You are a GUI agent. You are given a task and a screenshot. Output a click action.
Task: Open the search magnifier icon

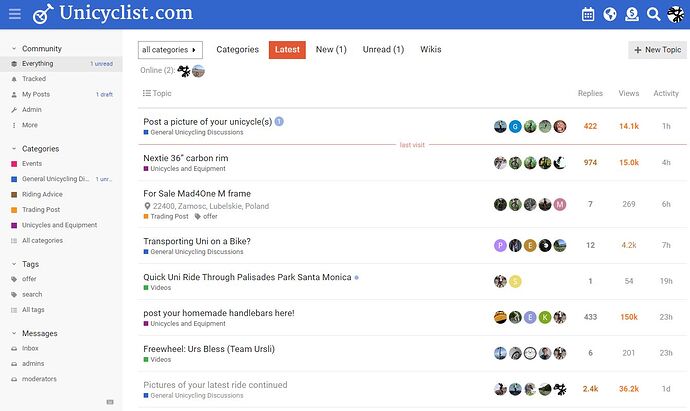[654, 14]
